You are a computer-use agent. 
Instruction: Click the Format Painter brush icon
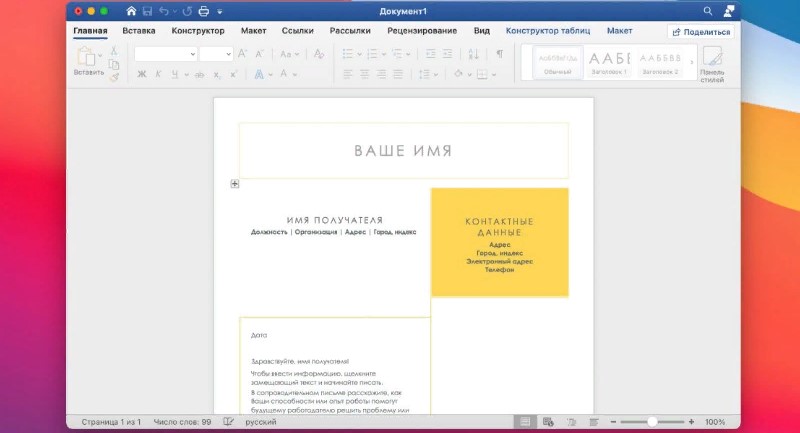tap(113, 76)
